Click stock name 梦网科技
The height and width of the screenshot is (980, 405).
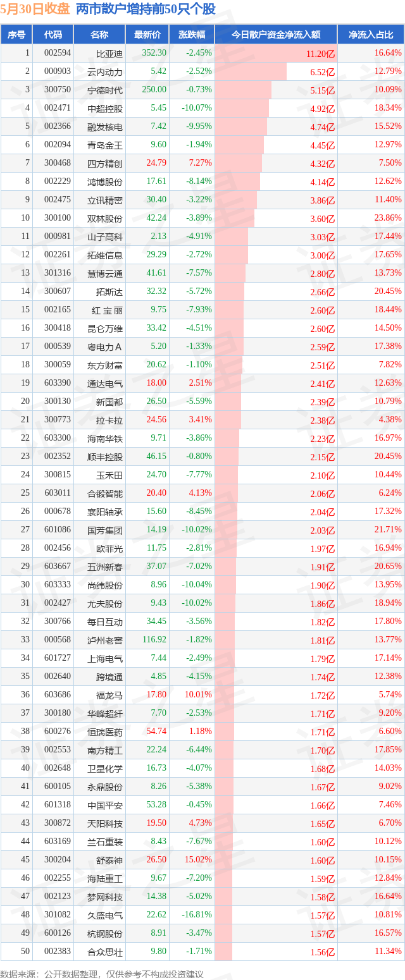[105, 897]
